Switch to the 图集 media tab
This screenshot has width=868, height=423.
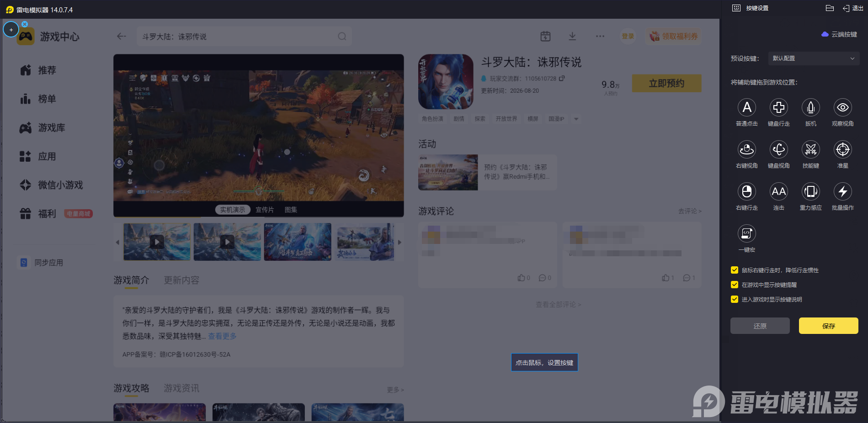291,210
